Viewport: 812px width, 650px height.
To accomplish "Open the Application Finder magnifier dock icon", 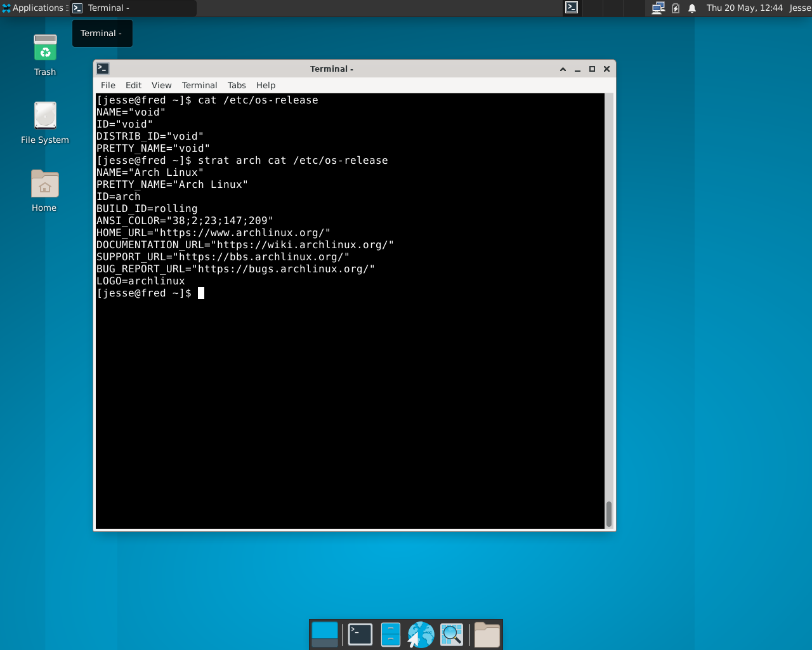I will (x=452, y=634).
